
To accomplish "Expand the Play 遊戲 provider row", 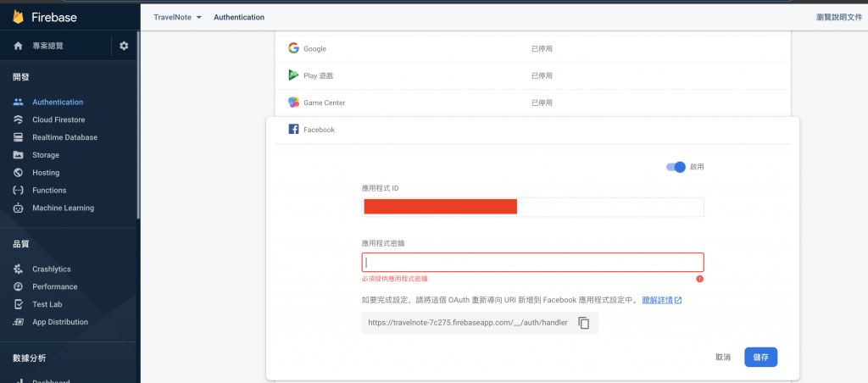I will (532, 75).
